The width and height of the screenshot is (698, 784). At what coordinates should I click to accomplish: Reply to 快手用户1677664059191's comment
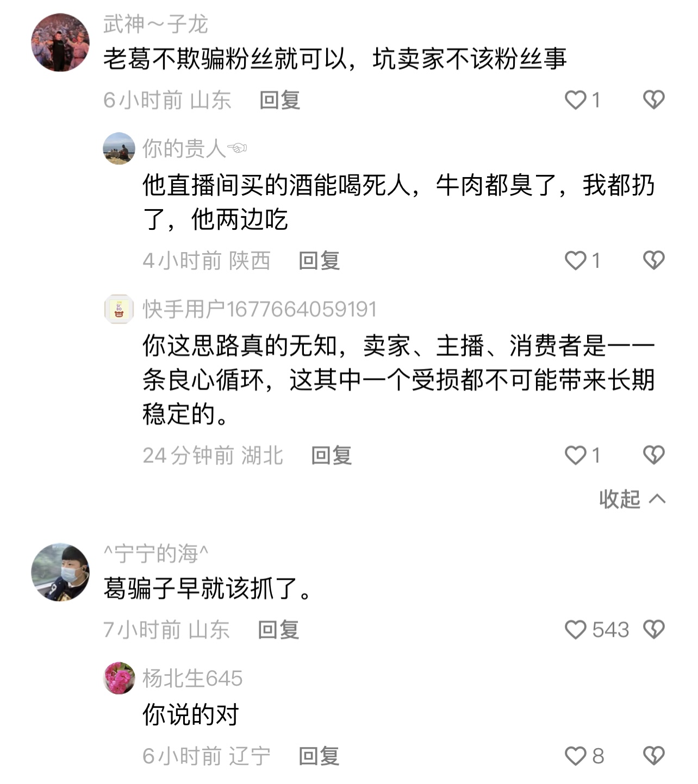331,455
